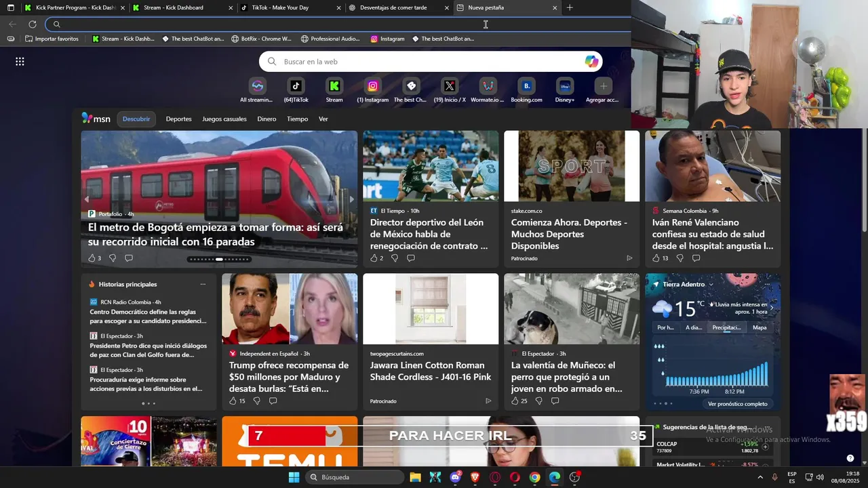Select the Mapa weather tab
Screen dimensions: 868x488
pyautogui.click(x=759, y=327)
